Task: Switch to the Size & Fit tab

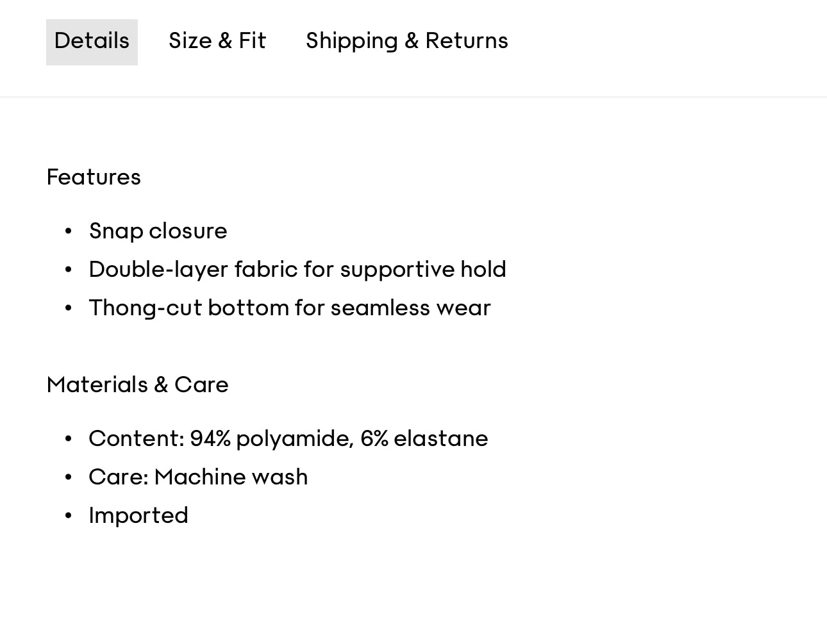Action: coord(217,42)
